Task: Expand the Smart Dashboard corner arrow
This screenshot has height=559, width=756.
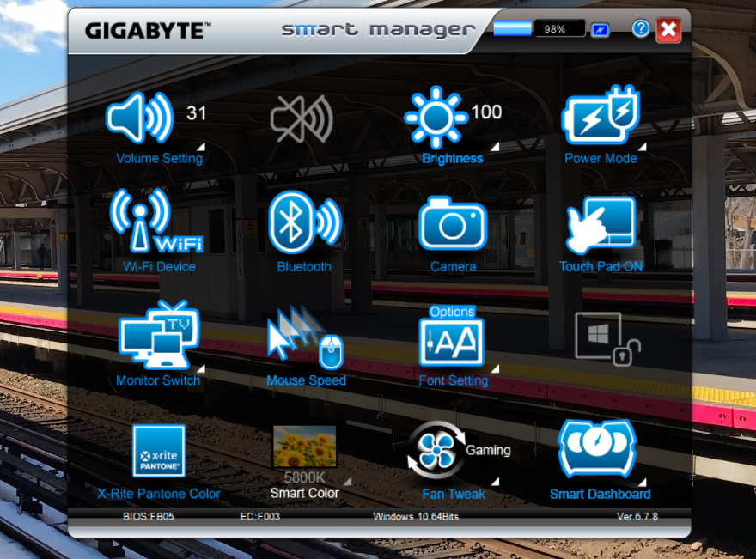Action: click(x=643, y=482)
